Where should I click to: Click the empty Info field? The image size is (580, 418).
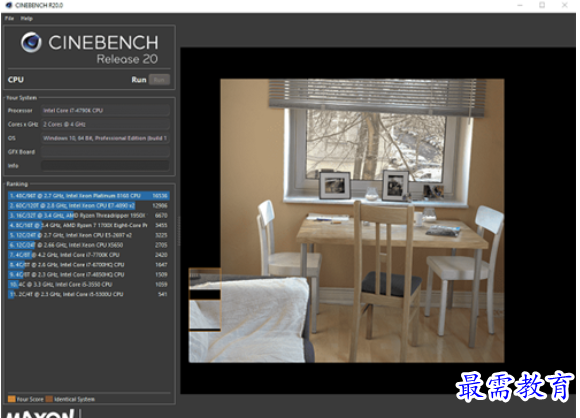click(x=105, y=165)
